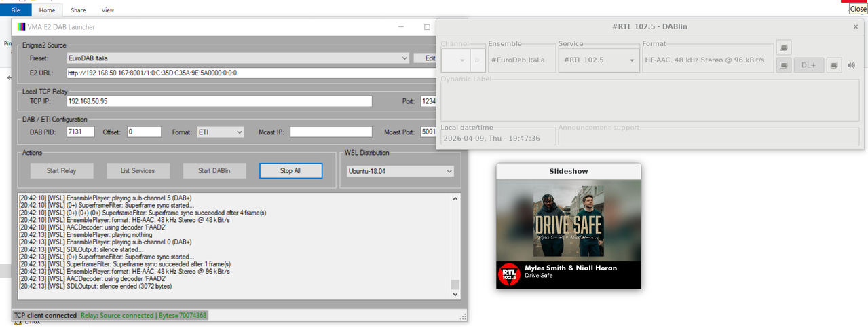Click the Start DABlin button

(x=214, y=171)
